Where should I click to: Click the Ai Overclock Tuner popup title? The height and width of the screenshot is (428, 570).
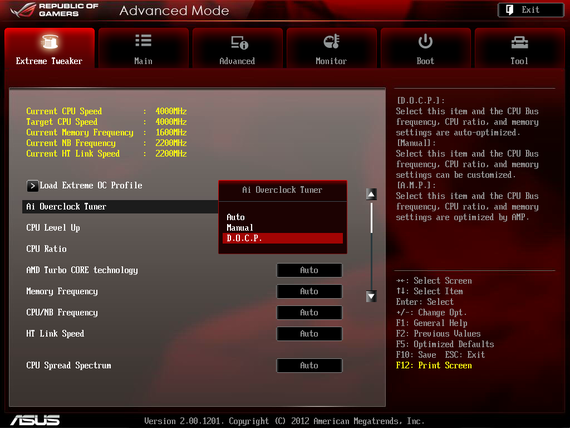(282, 190)
